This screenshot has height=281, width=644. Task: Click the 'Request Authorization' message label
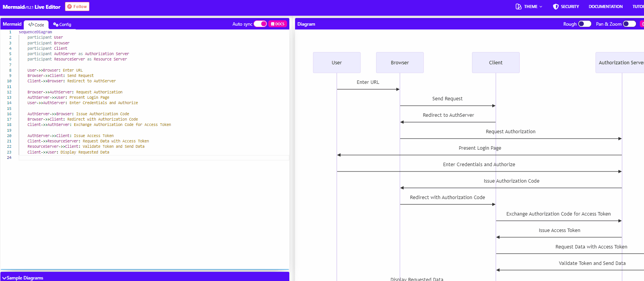[x=511, y=132]
